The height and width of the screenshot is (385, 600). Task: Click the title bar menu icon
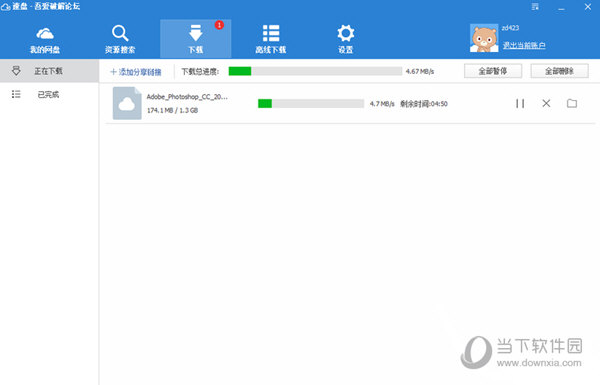click(x=535, y=7)
